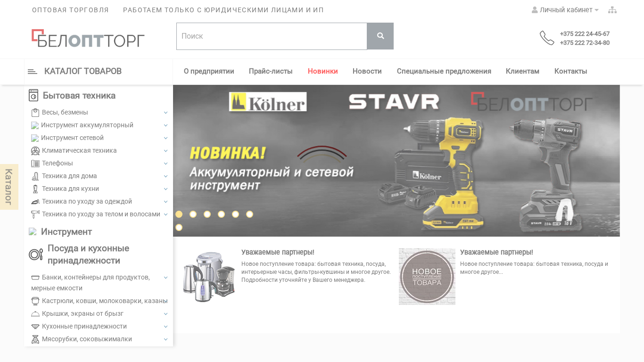The height and width of the screenshot is (362, 644).
Task: Click the Весы, безмены scale icon
Action: 35,113
